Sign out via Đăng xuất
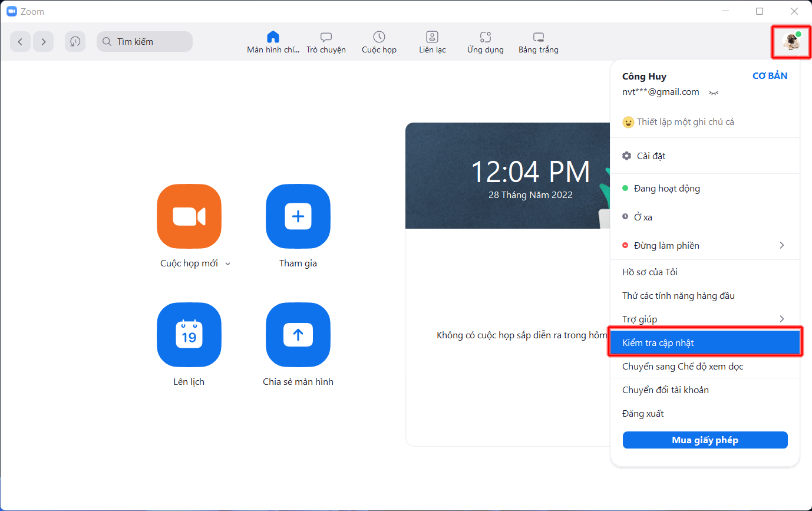 coord(642,413)
